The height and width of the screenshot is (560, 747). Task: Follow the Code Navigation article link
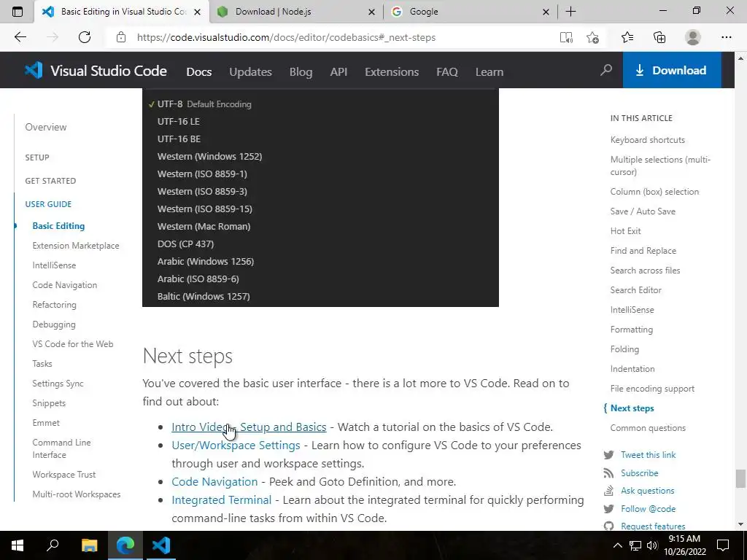[x=214, y=481]
